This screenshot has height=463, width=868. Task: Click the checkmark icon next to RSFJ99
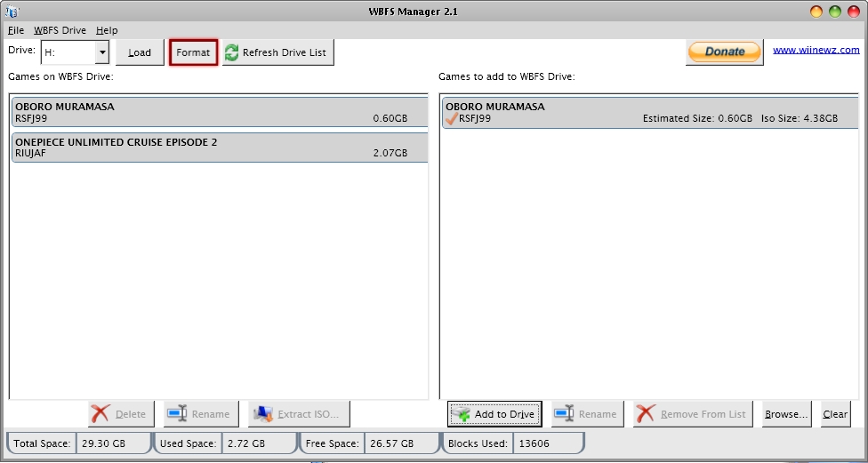[452, 118]
